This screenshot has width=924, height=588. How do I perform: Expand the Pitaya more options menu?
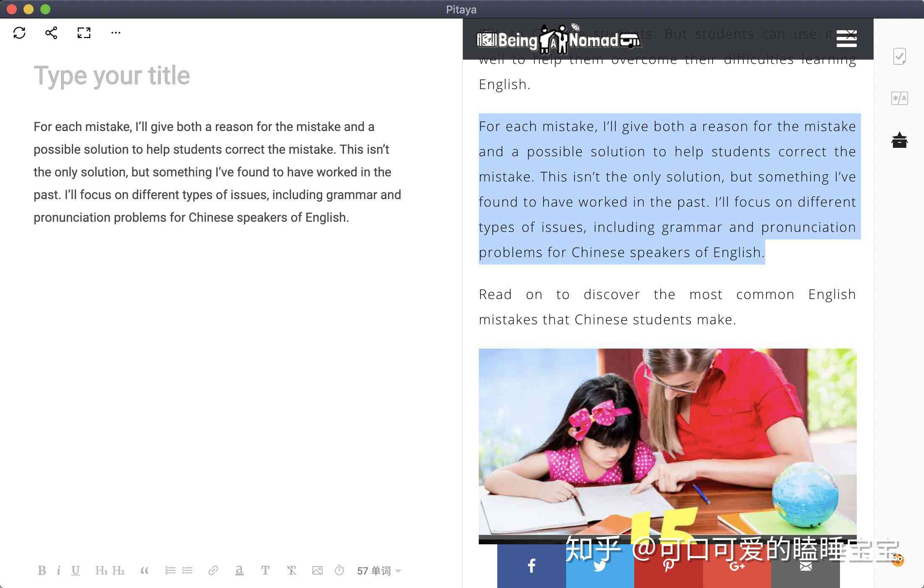pyautogui.click(x=115, y=32)
